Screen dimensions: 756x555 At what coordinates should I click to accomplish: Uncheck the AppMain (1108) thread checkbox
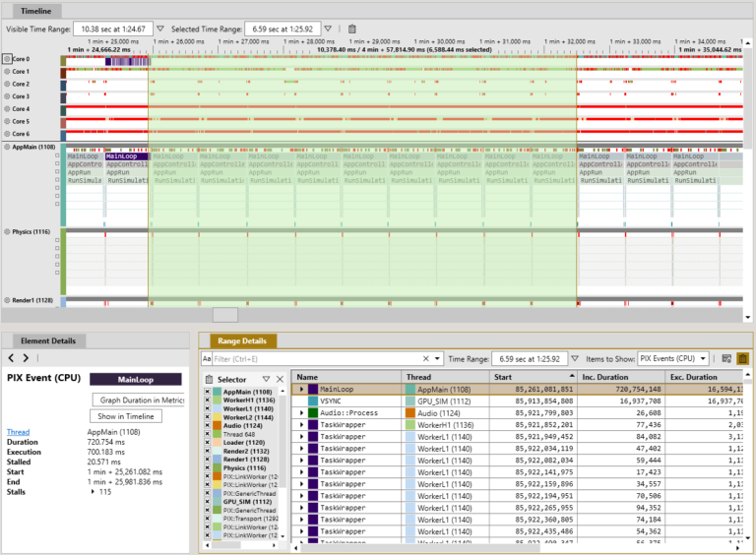click(x=208, y=393)
